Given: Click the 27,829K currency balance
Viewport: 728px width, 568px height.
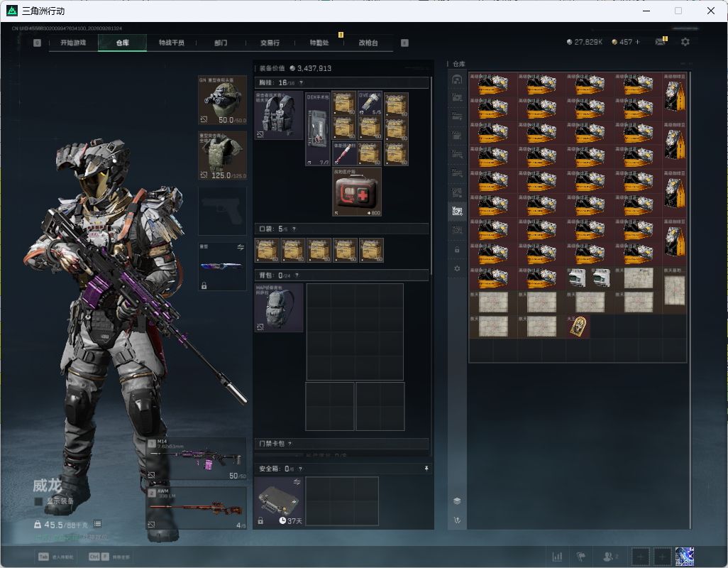Looking at the screenshot, I should click(x=585, y=42).
